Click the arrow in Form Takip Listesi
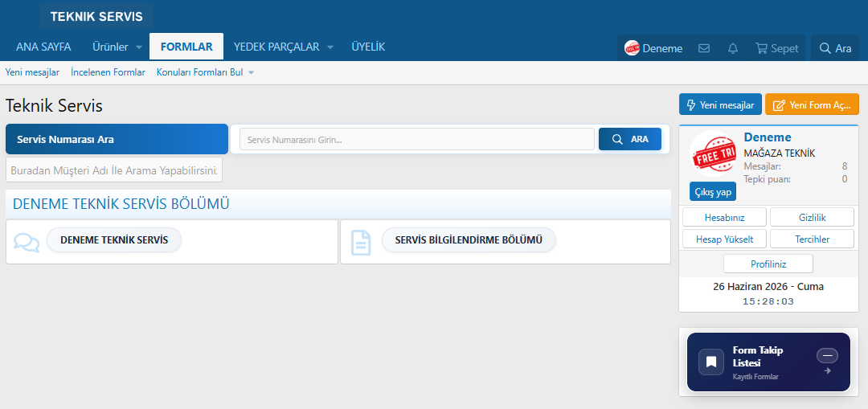868x409 pixels. coord(828,370)
